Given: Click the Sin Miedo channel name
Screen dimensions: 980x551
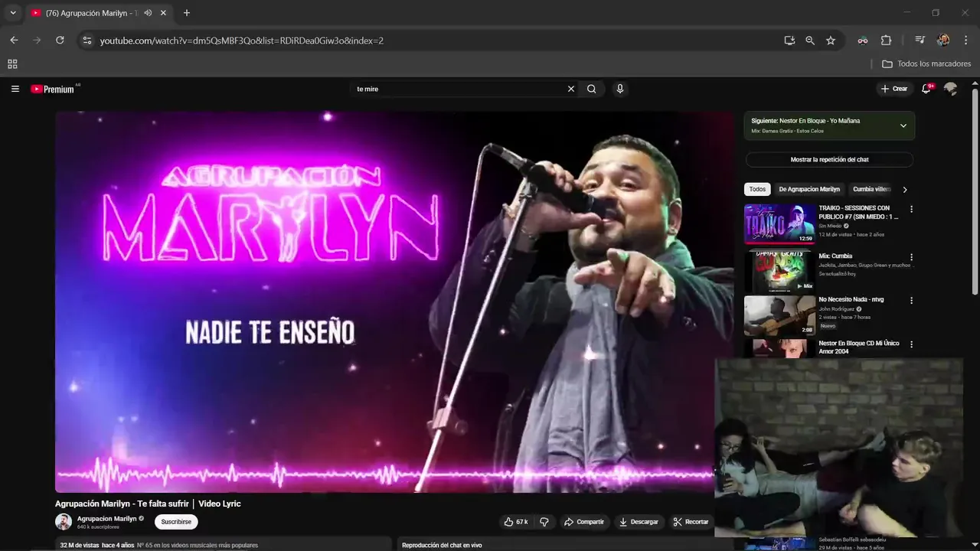Looking at the screenshot, I should [830, 226].
